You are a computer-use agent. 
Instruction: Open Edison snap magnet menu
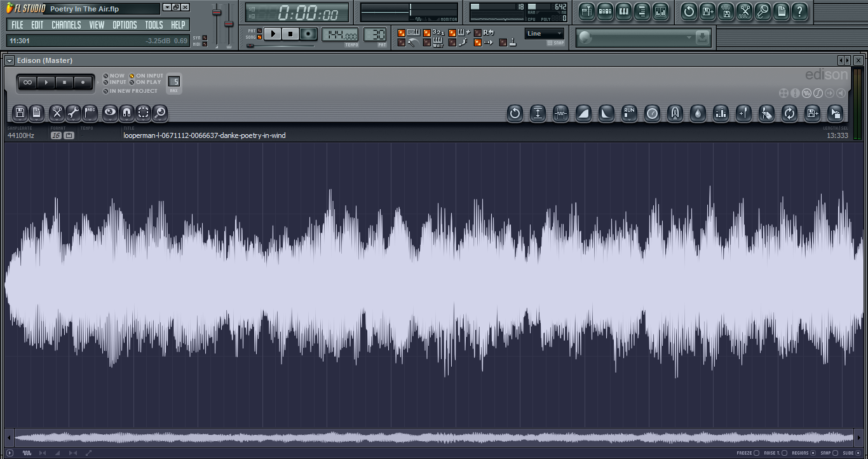126,113
